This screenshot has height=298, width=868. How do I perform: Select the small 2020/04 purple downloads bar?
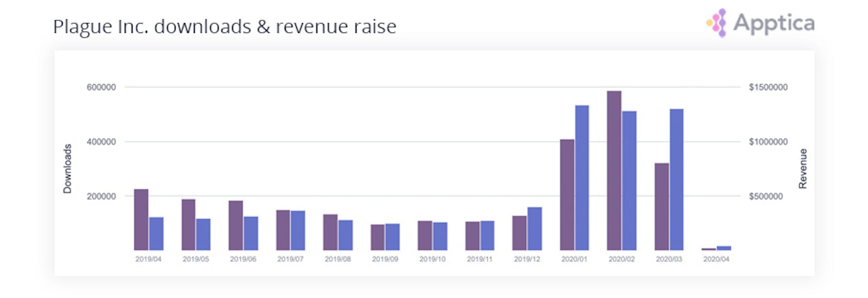(709, 249)
